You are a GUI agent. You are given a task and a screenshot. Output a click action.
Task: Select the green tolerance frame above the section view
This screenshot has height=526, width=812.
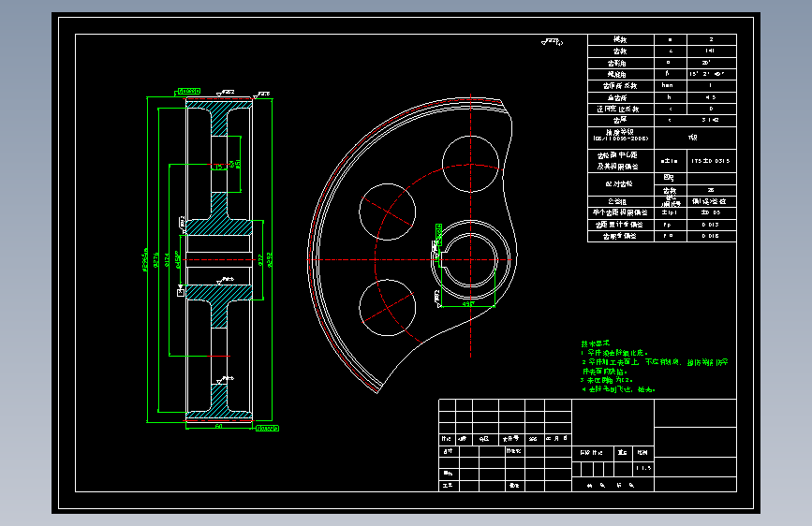(189, 91)
